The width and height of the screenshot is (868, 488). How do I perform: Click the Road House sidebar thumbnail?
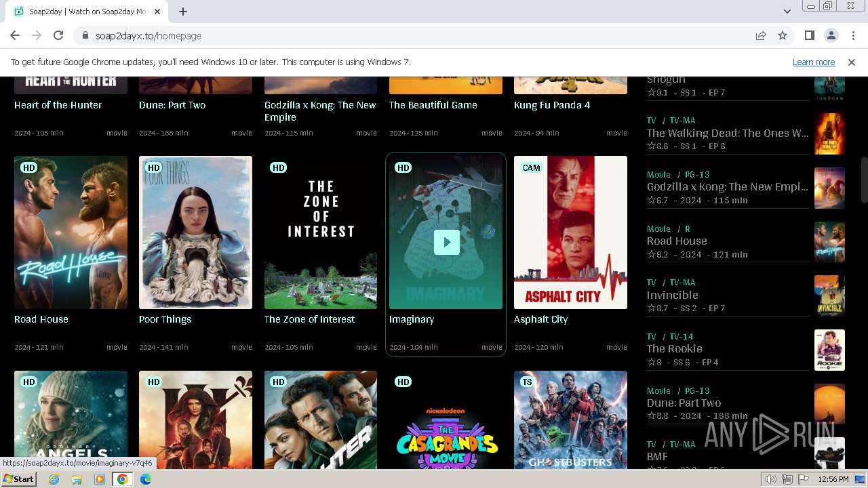829,242
